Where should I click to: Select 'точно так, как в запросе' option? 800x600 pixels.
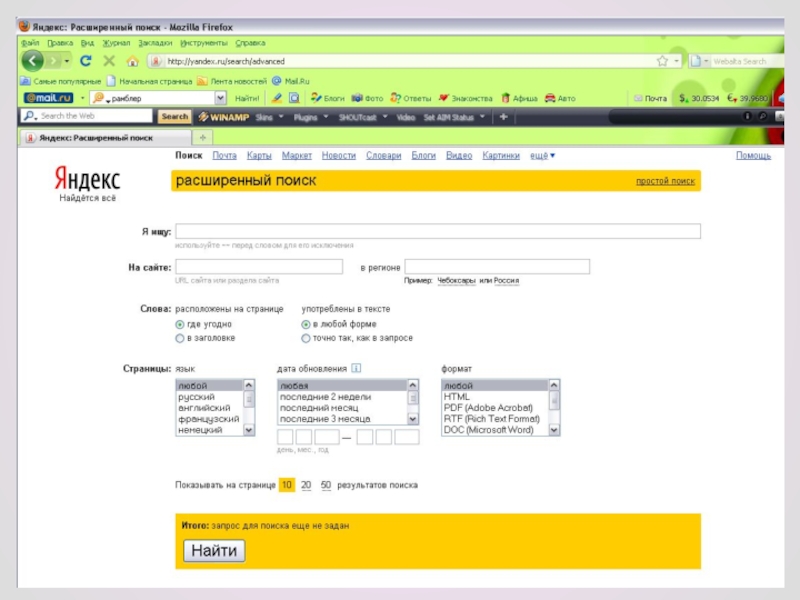coord(306,339)
